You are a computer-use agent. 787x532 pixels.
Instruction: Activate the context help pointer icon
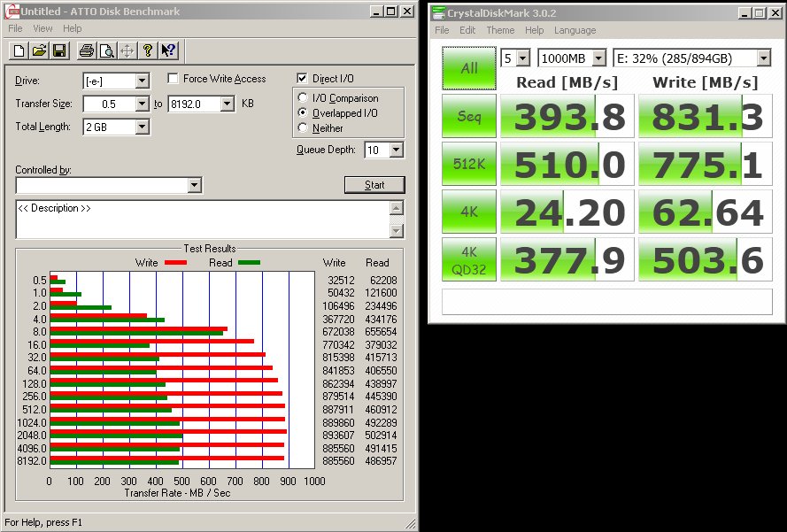[x=168, y=50]
